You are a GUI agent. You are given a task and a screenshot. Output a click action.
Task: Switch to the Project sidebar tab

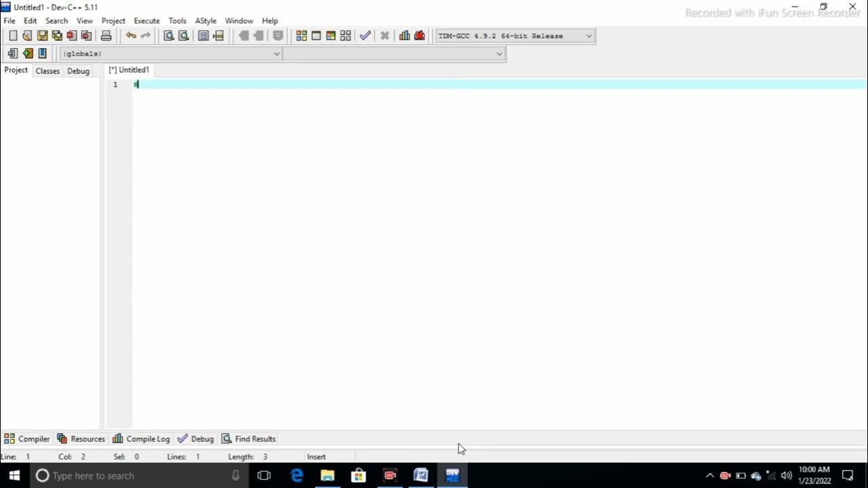click(16, 70)
